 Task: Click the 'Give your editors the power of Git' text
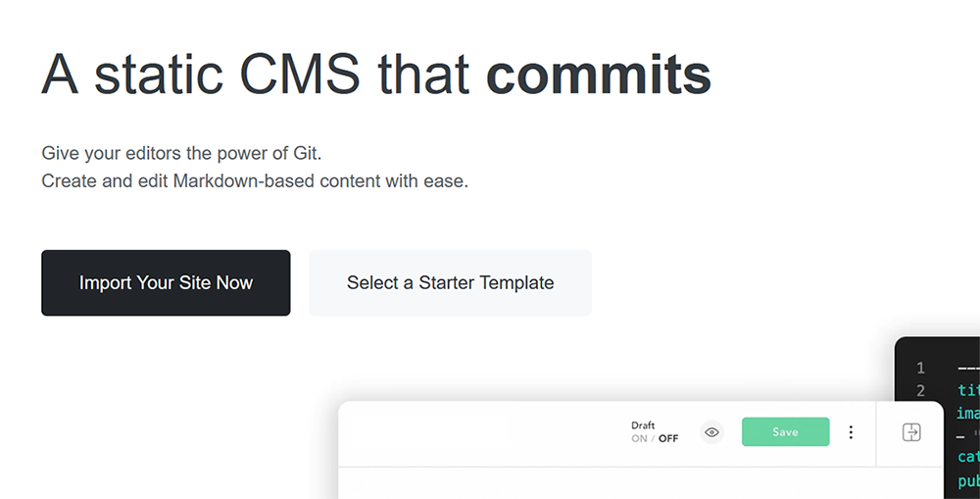(181, 153)
